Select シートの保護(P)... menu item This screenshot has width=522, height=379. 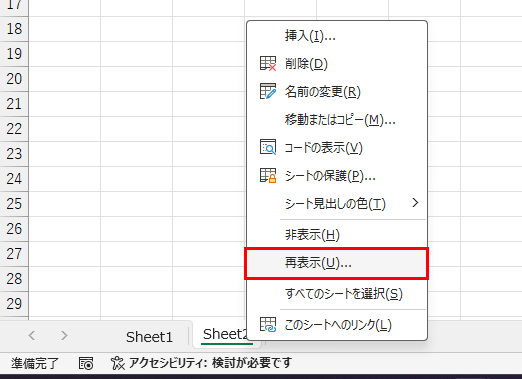(337, 176)
